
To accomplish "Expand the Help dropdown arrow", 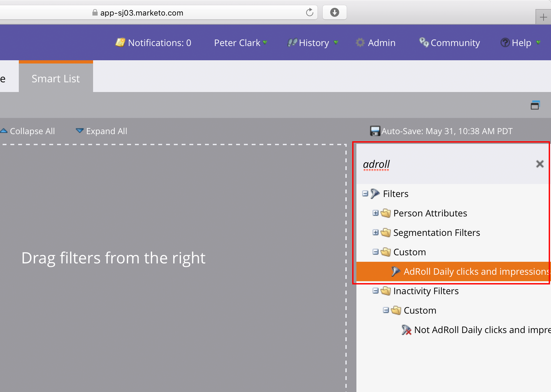I will (538, 42).
